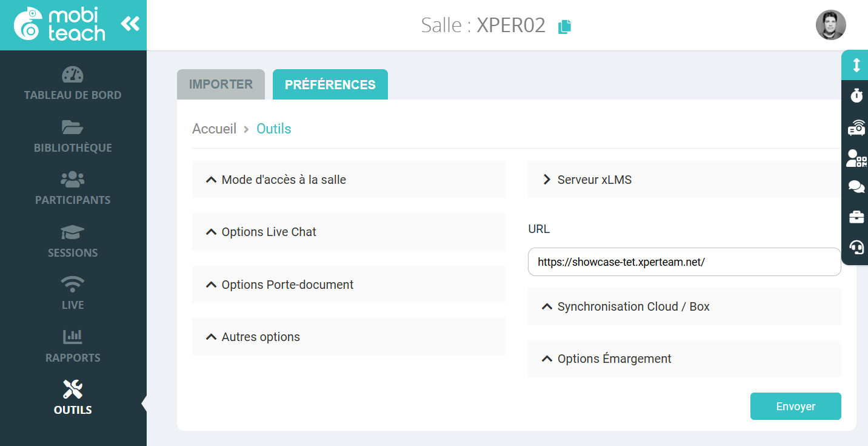
Task: Collapse the sidebar with double-chevron icon
Action: pyautogui.click(x=130, y=24)
